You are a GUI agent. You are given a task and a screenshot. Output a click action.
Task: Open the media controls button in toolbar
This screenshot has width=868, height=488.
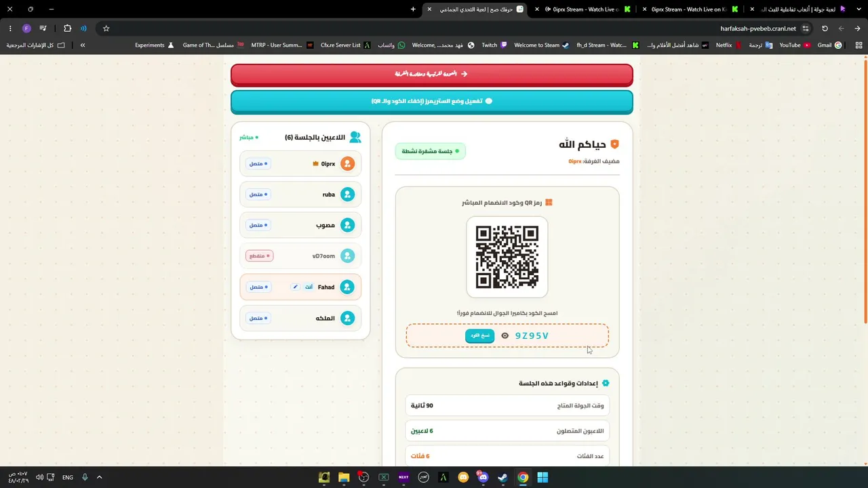(43, 28)
